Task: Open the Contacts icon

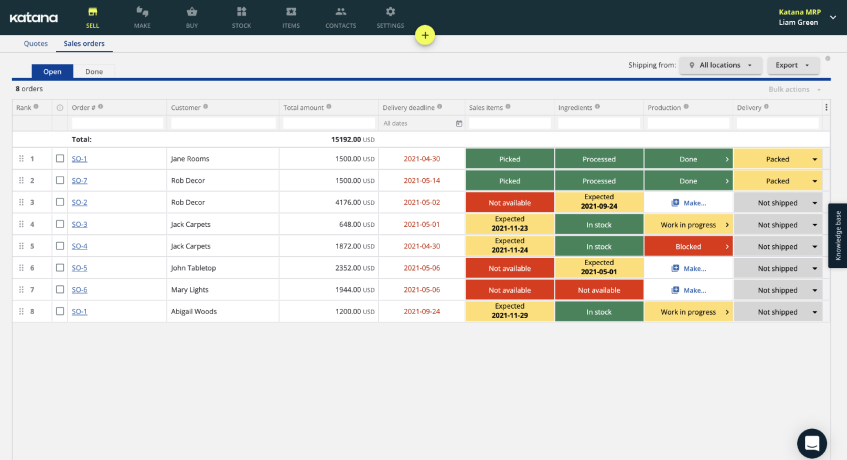Action: point(341,12)
